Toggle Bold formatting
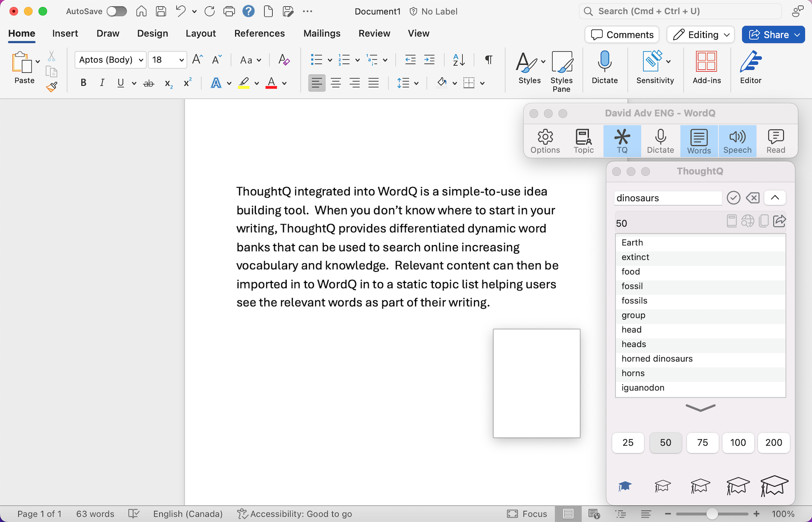Image resolution: width=812 pixels, height=522 pixels. point(84,83)
